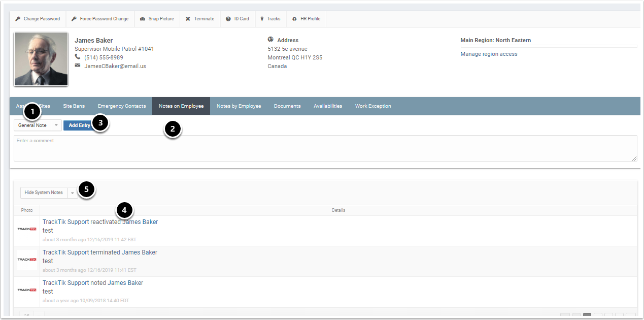Image resolution: width=644 pixels, height=320 pixels.
Task: Expand the General Note type dropdown arrow
Action: click(56, 125)
